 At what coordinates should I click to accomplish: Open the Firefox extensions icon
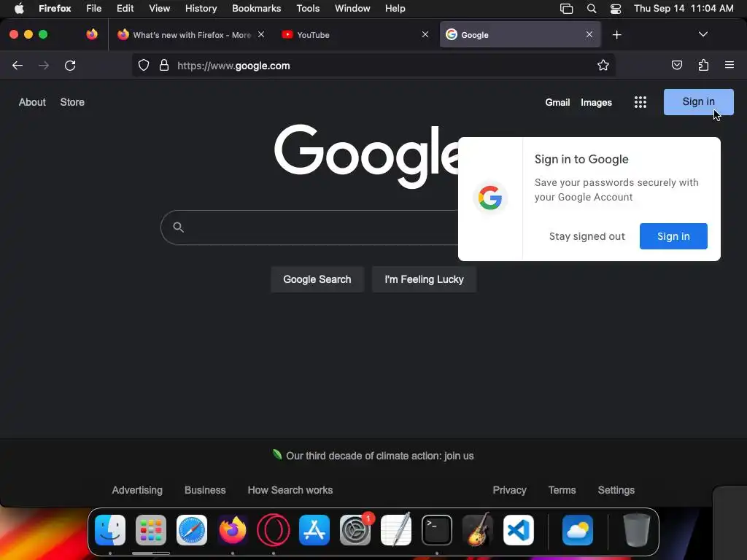703,65
